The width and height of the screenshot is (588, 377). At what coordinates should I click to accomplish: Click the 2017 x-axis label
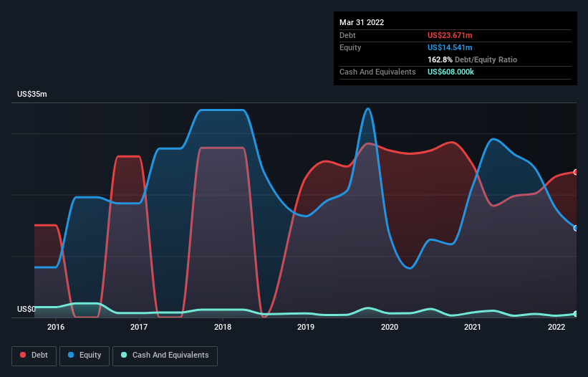pos(139,327)
